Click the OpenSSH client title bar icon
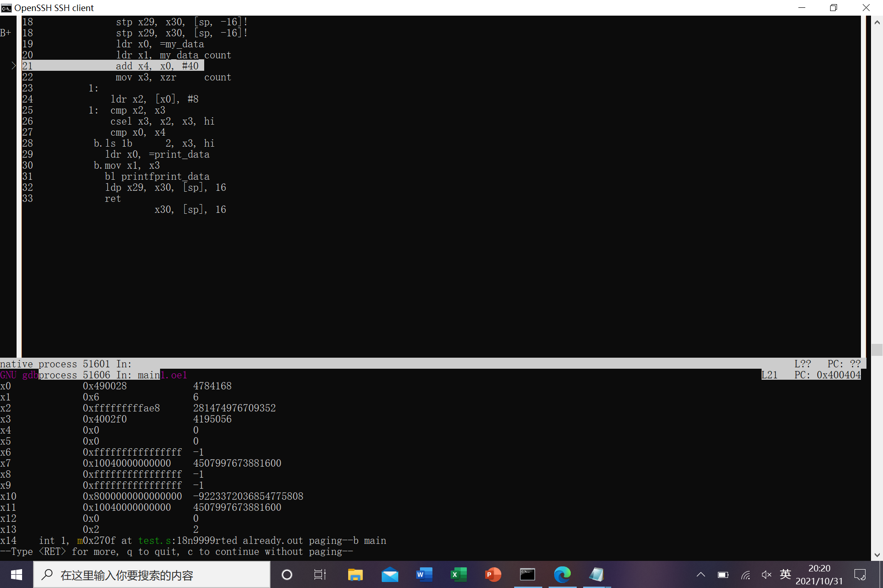Viewport: 883px width, 588px height. 6,7
